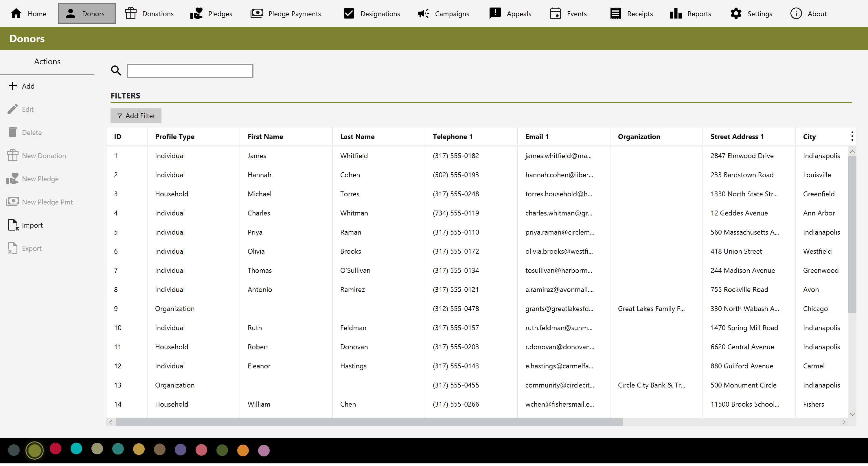Image resolution: width=868 pixels, height=466 pixels.
Task: Click the Import action label
Action: point(32,226)
